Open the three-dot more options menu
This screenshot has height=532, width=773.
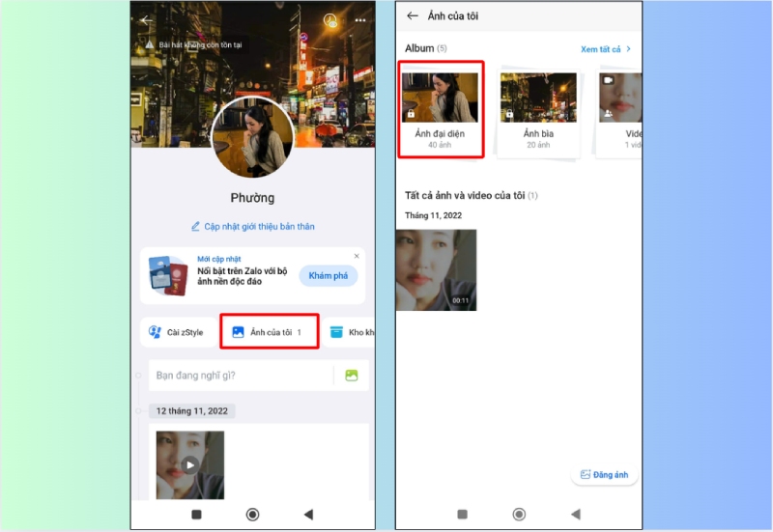coord(361,19)
